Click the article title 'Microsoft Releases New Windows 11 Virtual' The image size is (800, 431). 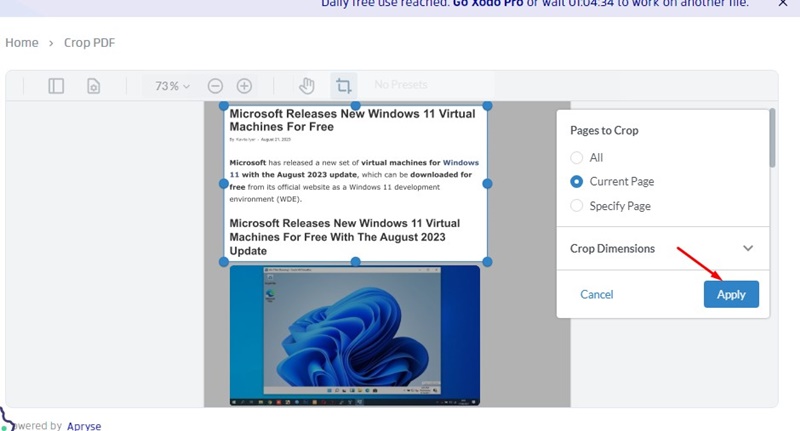352,114
